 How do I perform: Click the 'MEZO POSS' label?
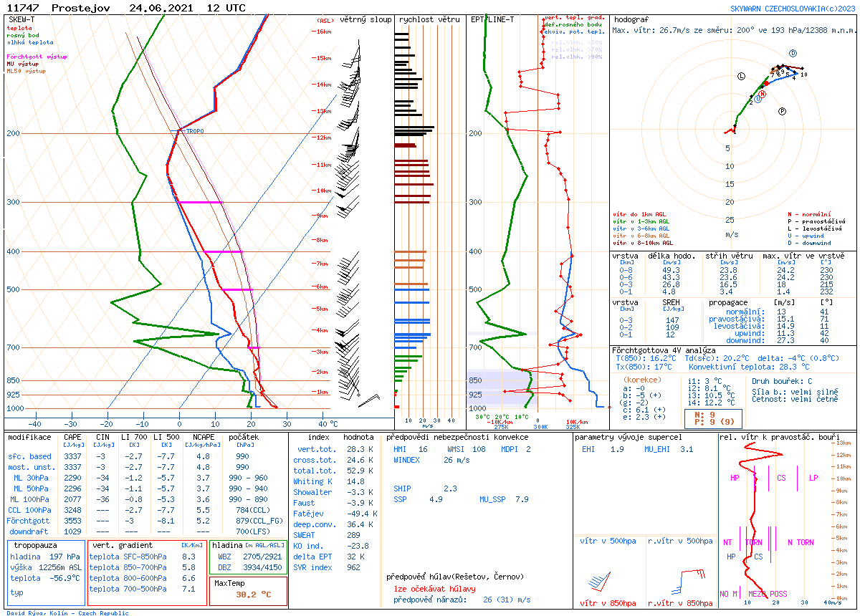coord(768,594)
